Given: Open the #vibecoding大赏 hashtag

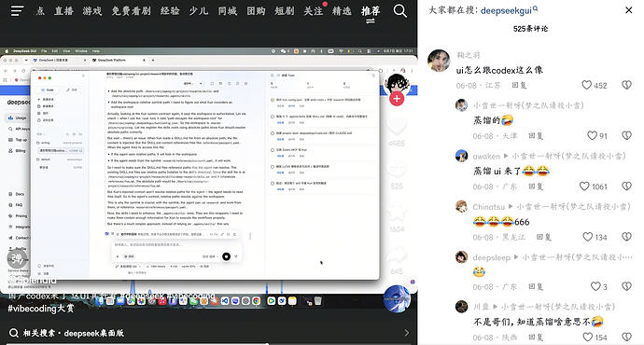Looking at the screenshot, I should point(41,309).
